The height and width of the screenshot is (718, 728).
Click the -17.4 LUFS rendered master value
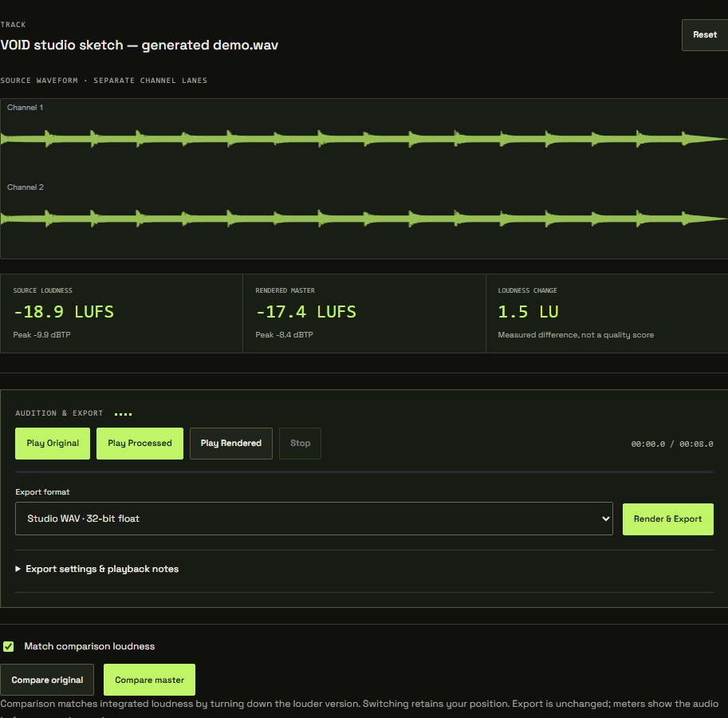click(x=306, y=312)
